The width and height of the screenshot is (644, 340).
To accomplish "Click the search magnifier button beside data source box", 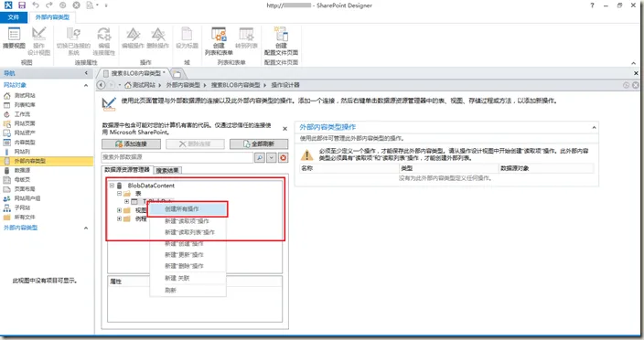I will click(x=260, y=157).
